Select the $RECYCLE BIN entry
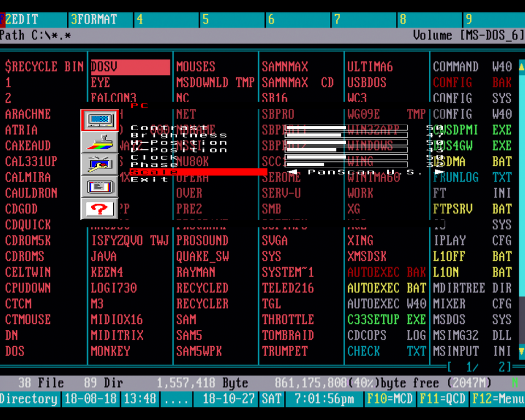The height and width of the screenshot is (420, 525). click(44, 67)
